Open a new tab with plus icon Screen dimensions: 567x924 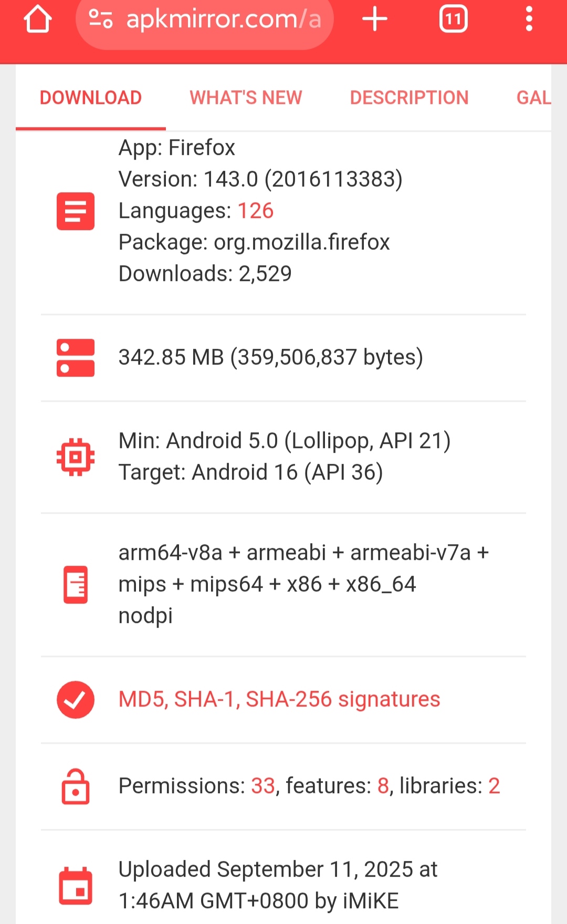coord(375,19)
